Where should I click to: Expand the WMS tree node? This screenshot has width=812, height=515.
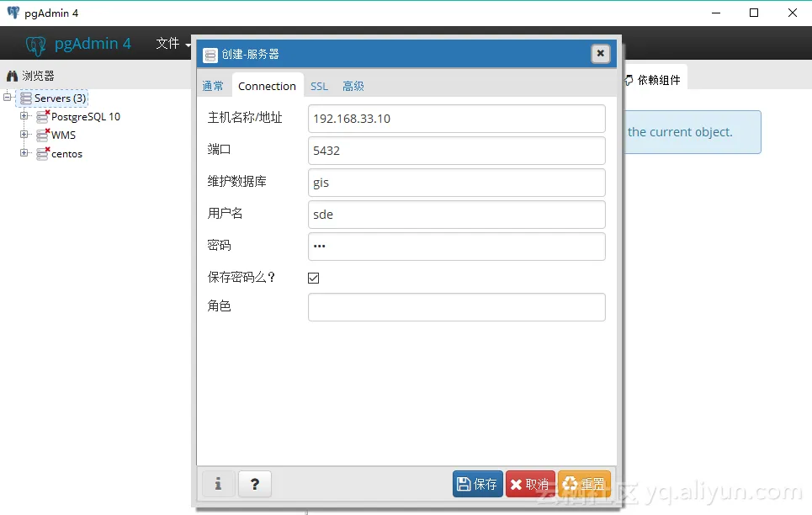[x=24, y=134]
